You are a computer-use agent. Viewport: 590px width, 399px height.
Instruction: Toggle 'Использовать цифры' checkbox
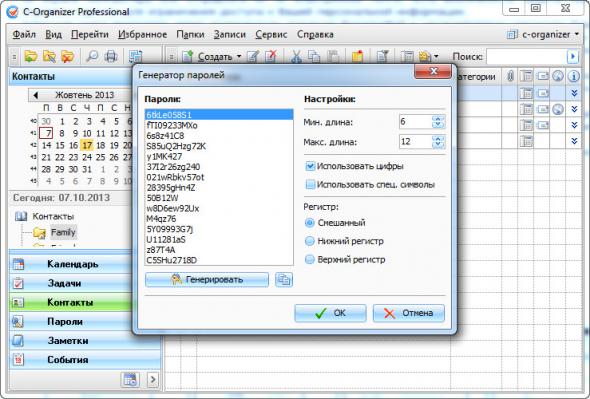point(310,166)
